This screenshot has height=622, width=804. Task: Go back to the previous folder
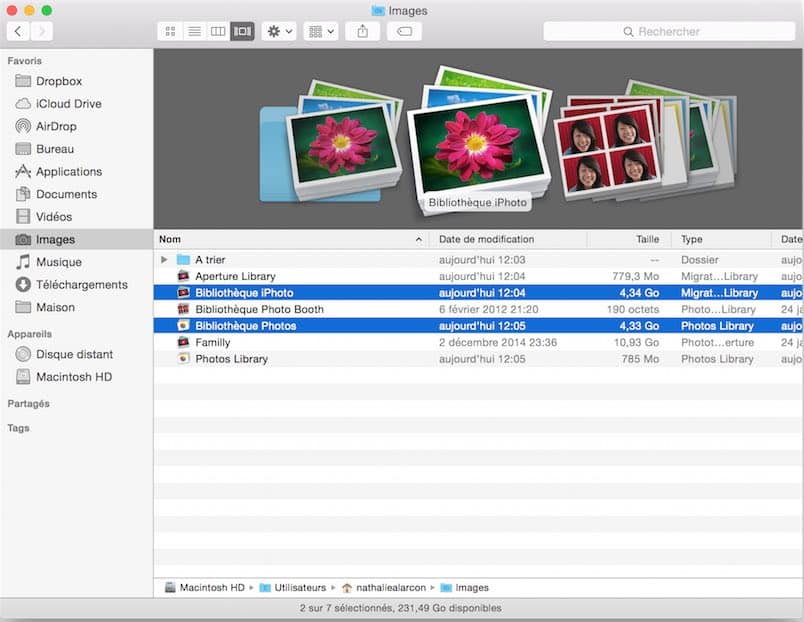tap(18, 31)
